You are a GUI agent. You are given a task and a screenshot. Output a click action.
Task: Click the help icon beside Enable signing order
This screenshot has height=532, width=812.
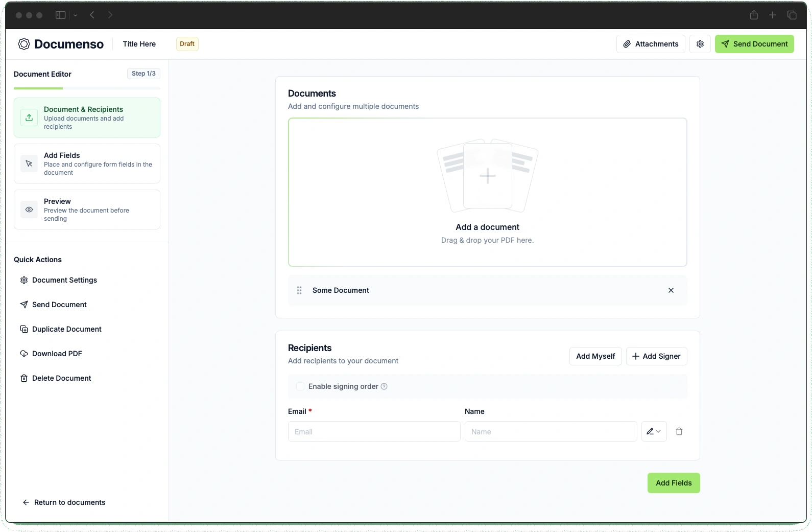point(384,386)
